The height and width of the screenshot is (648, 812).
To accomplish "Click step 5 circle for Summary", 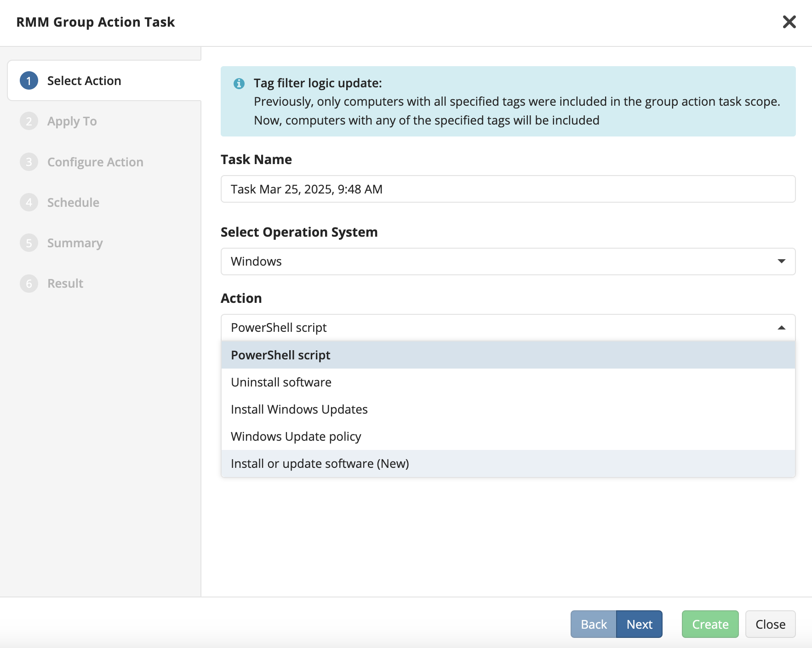I will (29, 243).
